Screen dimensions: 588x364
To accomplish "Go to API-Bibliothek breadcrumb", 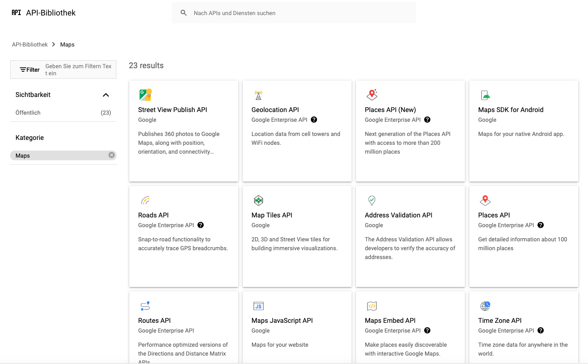I will click(30, 44).
